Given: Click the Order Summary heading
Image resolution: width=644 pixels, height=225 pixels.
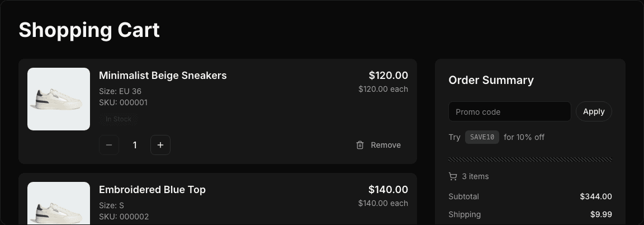Looking at the screenshot, I should [x=491, y=80].
